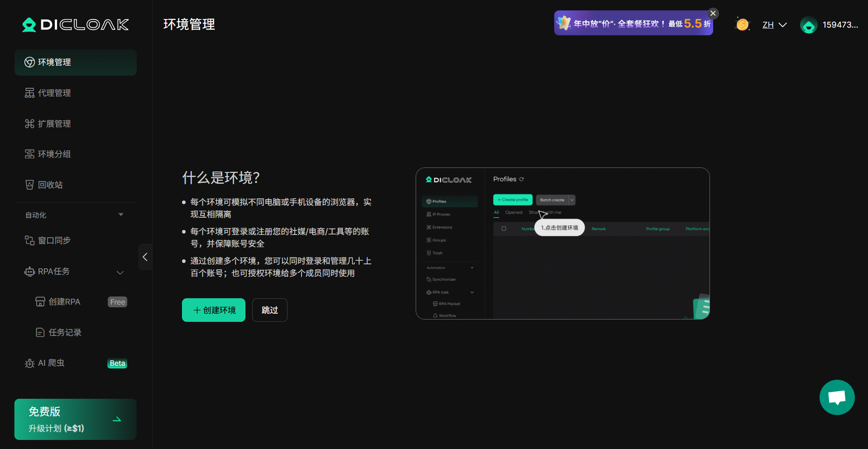Click the 环境管理 page title
This screenshot has width=868, height=449.
click(x=189, y=24)
